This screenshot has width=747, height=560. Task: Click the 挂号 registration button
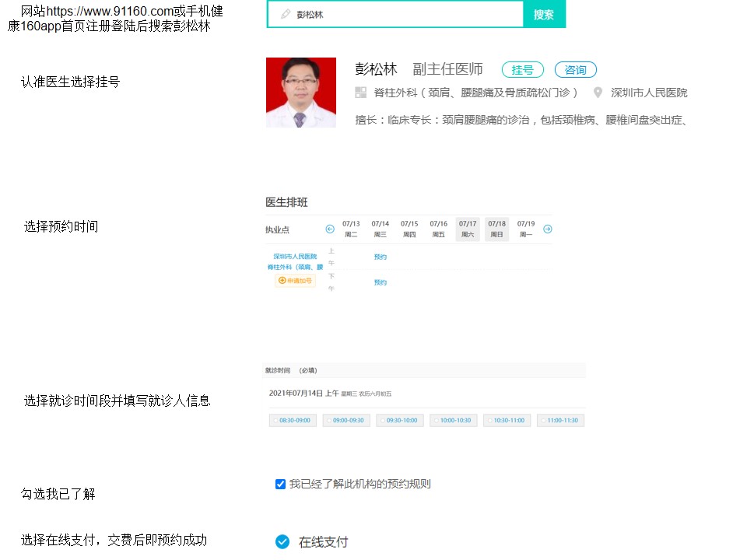(523, 70)
